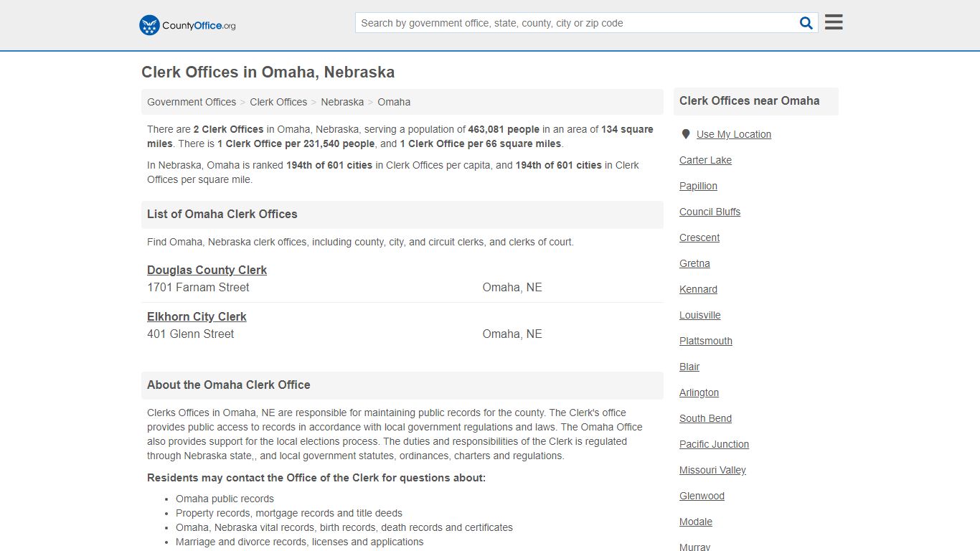
Task: Click Use My Location link
Action: pyautogui.click(x=734, y=134)
